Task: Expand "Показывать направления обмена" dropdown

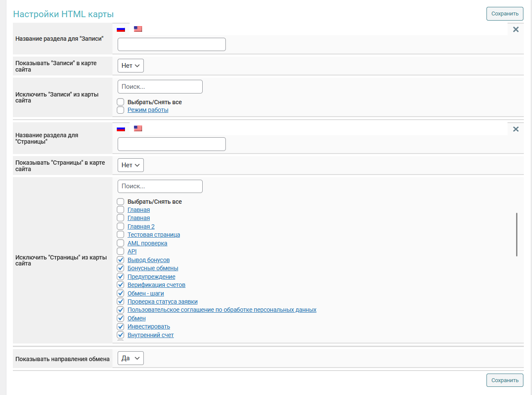Action: (131, 359)
